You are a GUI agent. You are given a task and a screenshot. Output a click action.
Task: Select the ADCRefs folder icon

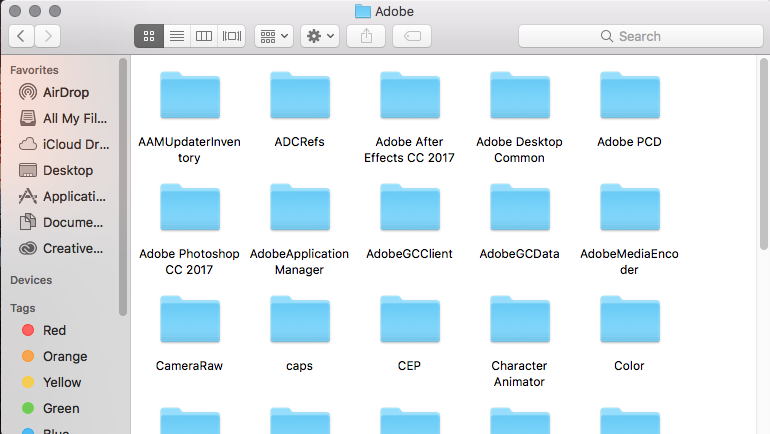[300, 95]
